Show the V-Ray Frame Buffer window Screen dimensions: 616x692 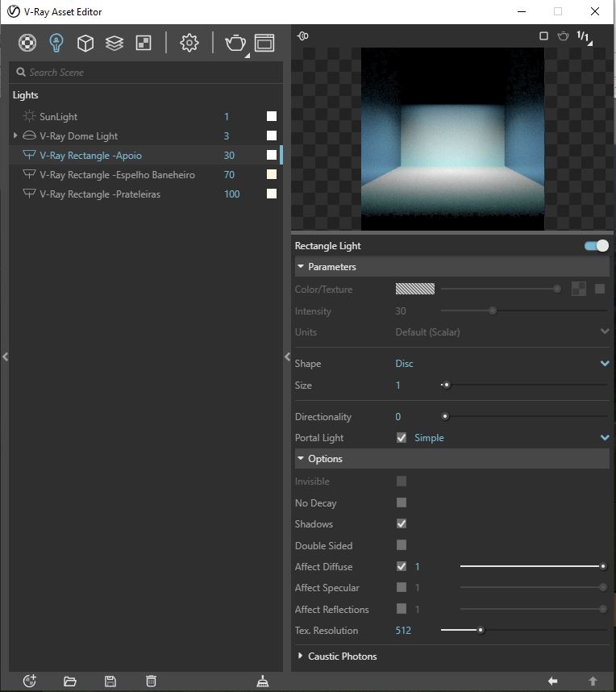tap(264, 43)
